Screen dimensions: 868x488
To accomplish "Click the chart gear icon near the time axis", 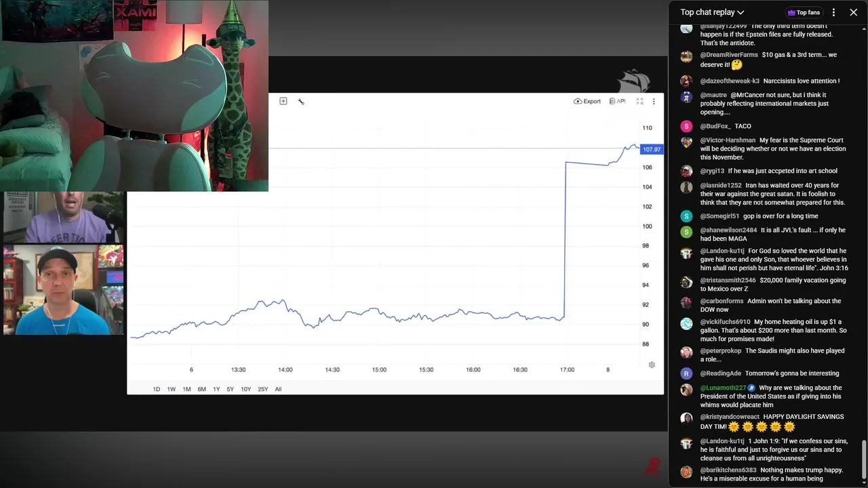I will [x=652, y=365].
